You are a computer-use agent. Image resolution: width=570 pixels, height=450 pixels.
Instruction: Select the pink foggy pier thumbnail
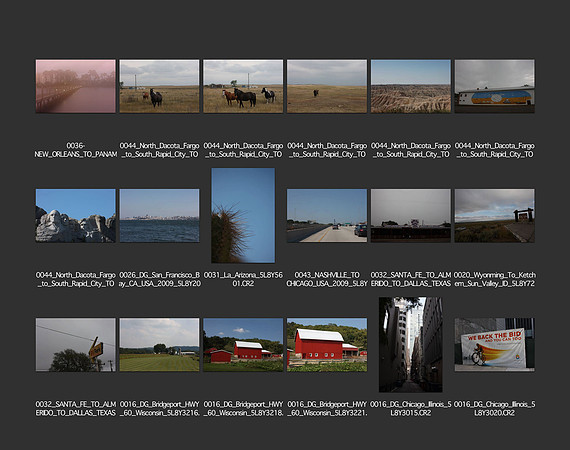(76, 86)
